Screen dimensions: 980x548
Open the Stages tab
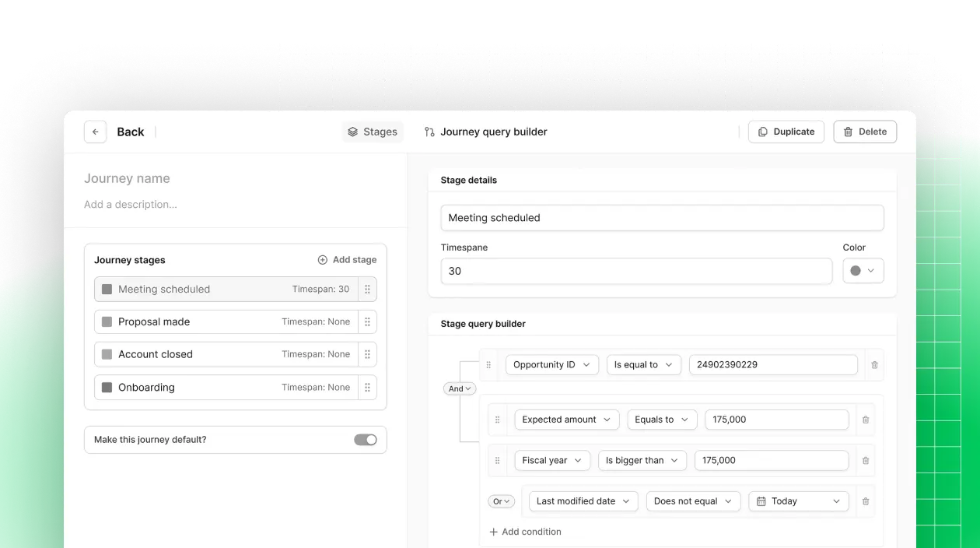[x=373, y=132]
